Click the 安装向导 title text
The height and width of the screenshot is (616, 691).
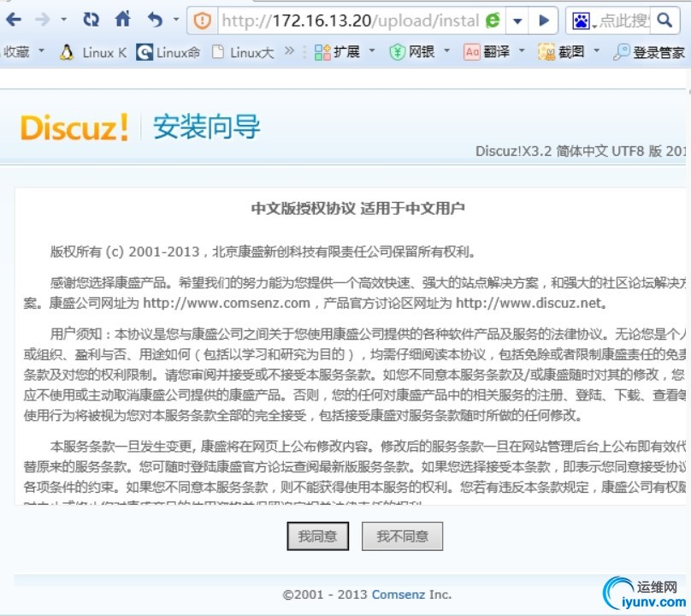207,127
